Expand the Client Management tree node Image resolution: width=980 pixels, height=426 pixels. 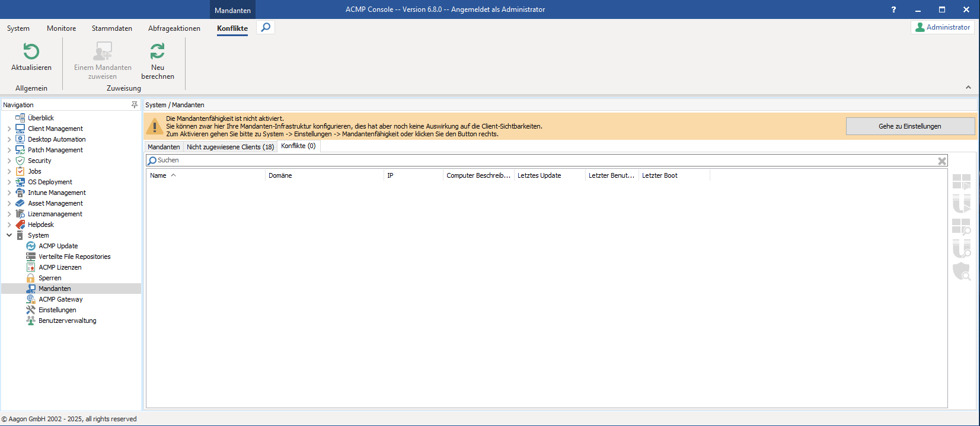[x=9, y=129]
